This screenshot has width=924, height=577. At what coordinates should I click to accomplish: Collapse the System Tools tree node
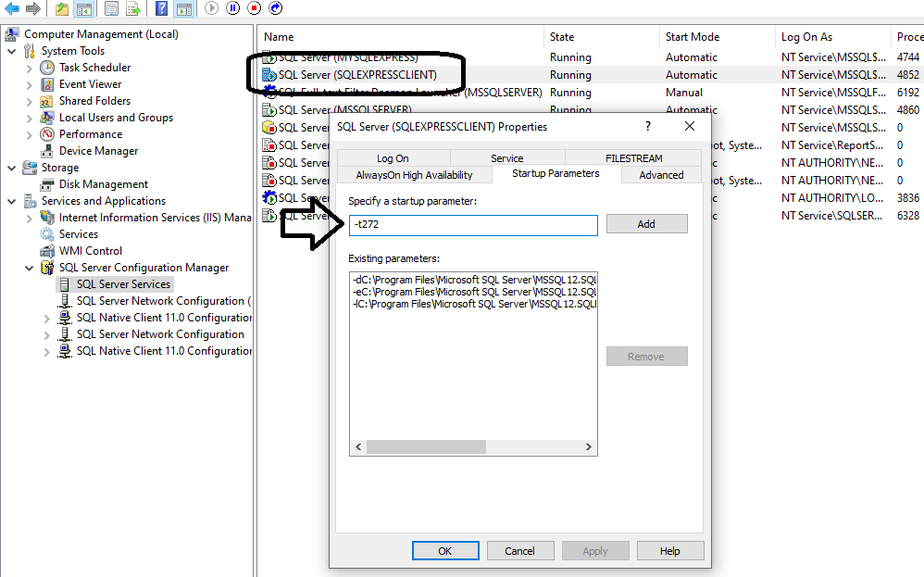(x=12, y=51)
